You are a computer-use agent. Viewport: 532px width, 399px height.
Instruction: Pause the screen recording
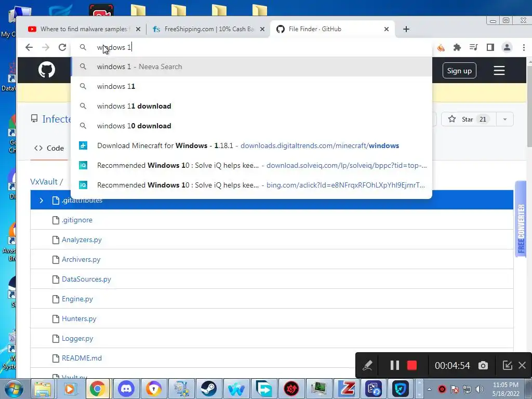(x=395, y=365)
